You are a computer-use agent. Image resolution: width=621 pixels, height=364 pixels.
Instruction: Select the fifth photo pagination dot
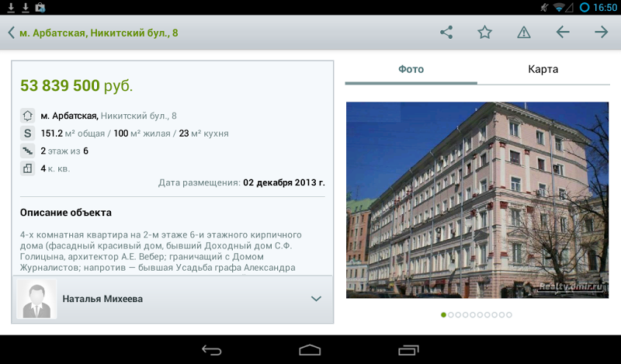(x=473, y=315)
